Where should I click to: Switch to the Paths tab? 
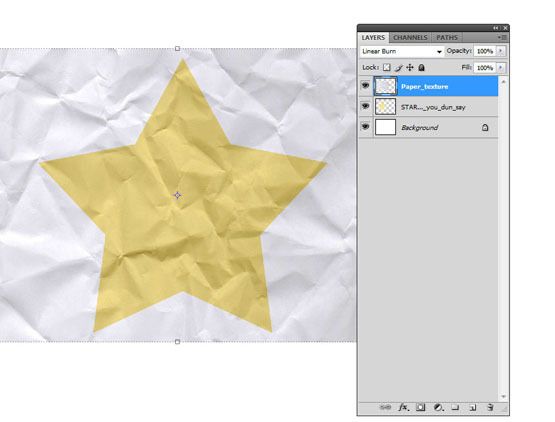click(x=447, y=37)
